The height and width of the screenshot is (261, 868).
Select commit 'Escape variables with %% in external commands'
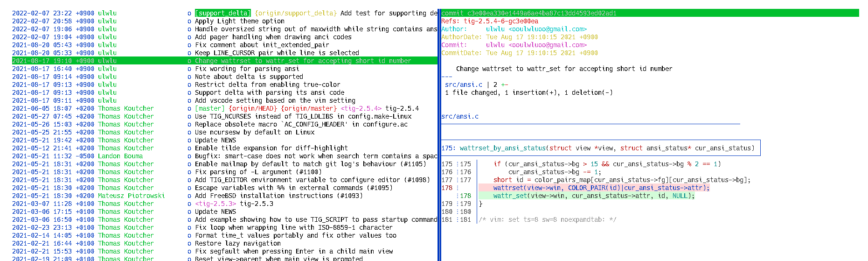224,188
